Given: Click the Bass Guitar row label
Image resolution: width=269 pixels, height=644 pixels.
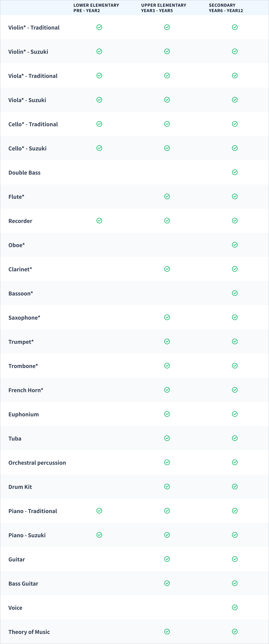Looking at the screenshot, I should click(x=23, y=584).
